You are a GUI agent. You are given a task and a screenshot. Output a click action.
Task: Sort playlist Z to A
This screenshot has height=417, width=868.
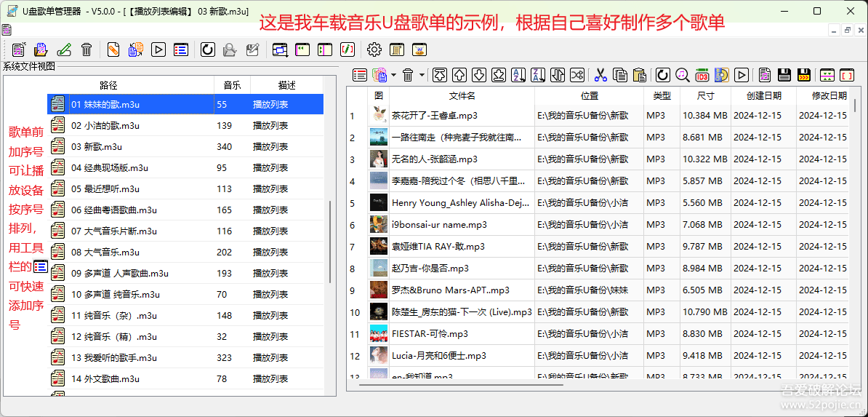(x=538, y=74)
